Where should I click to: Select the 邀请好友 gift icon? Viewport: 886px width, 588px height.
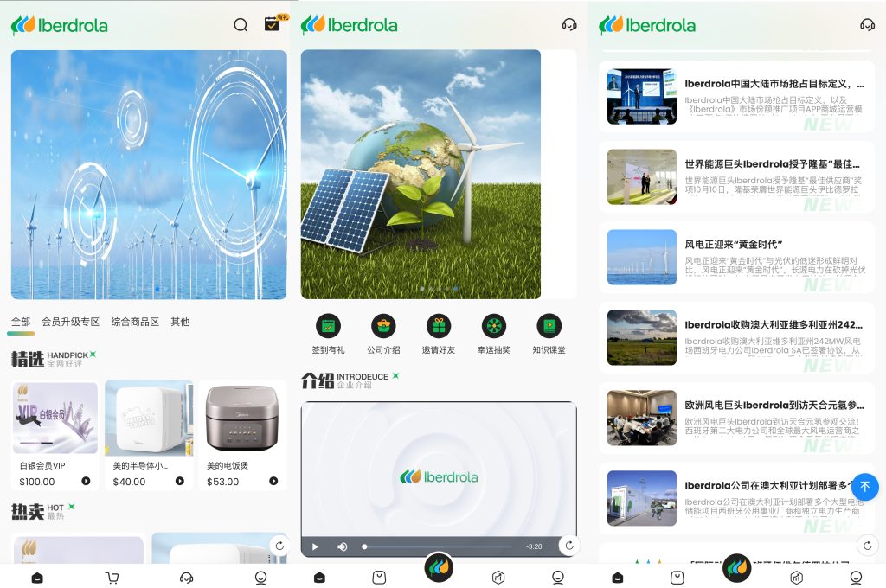[439, 326]
